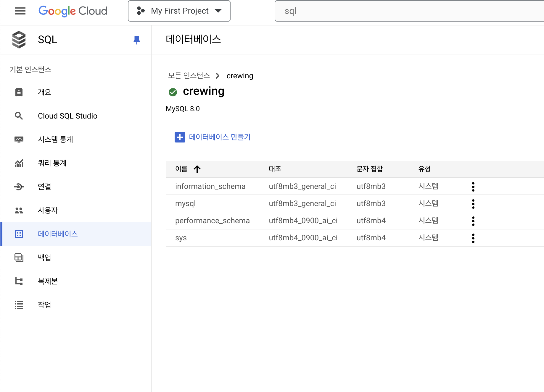Screen dimensions: 544x392
Task: Click the 데이터베이스 만들기 button
Action: click(x=213, y=137)
